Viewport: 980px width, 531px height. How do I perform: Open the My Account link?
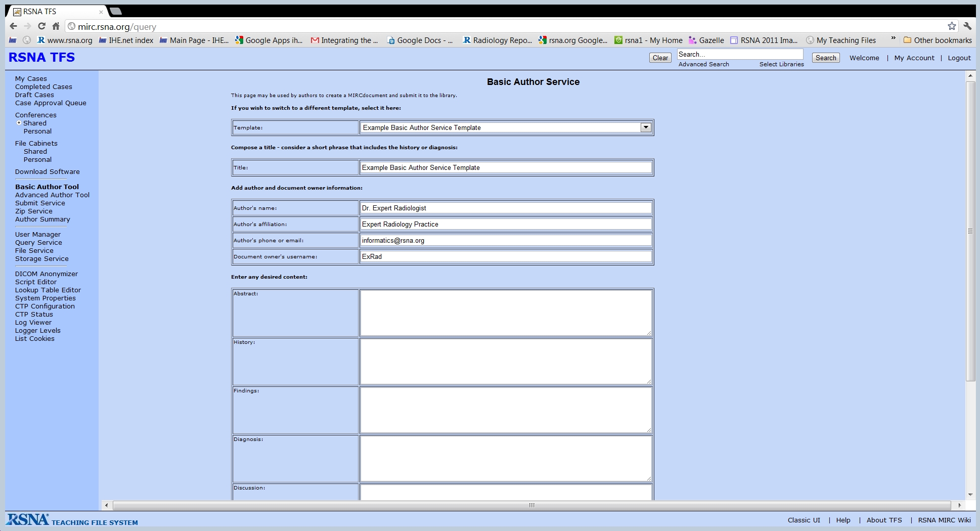(x=914, y=58)
